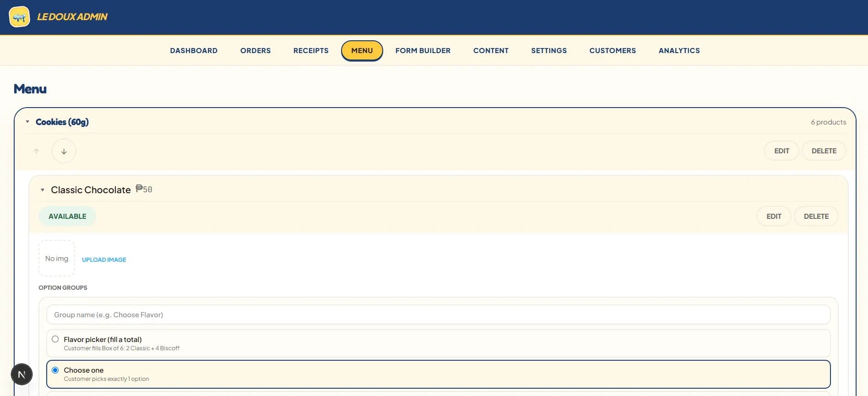
Task: Click the 'Menu' page heading
Action: (30, 89)
